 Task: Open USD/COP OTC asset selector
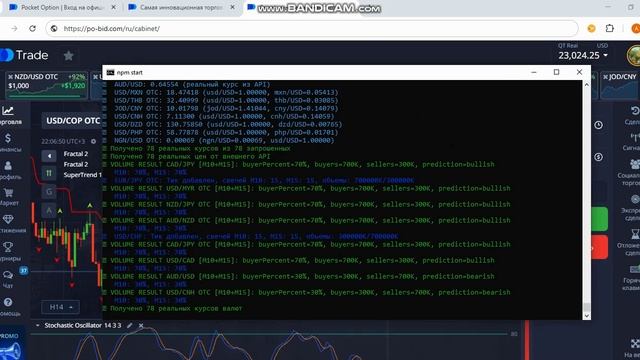pyautogui.click(x=72, y=121)
